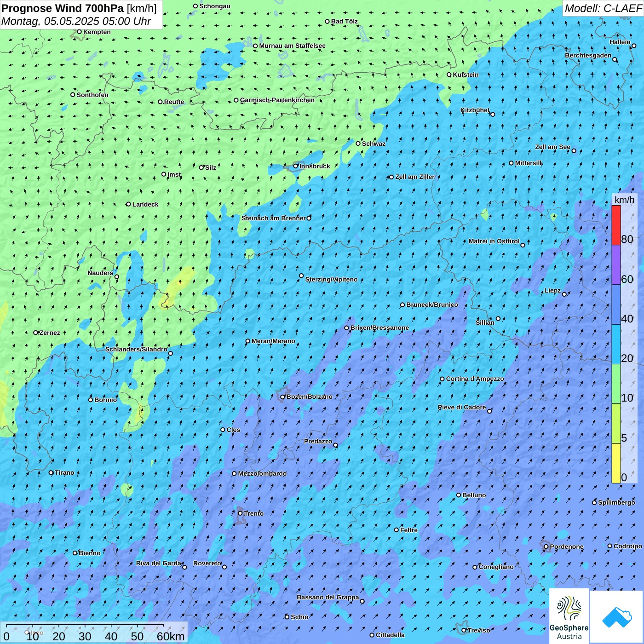Click the 'Modell: C-LAEF' label
The width and height of the screenshot is (644, 644).
click(603, 8)
